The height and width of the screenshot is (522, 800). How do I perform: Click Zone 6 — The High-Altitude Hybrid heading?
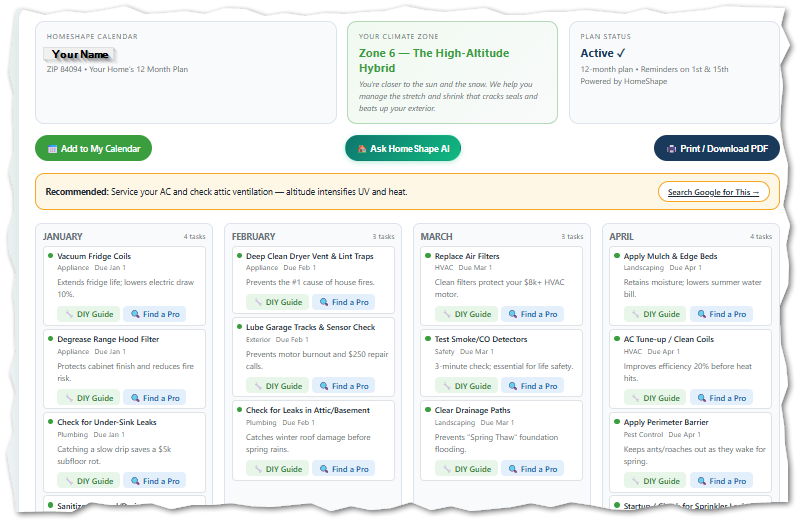coord(434,61)
